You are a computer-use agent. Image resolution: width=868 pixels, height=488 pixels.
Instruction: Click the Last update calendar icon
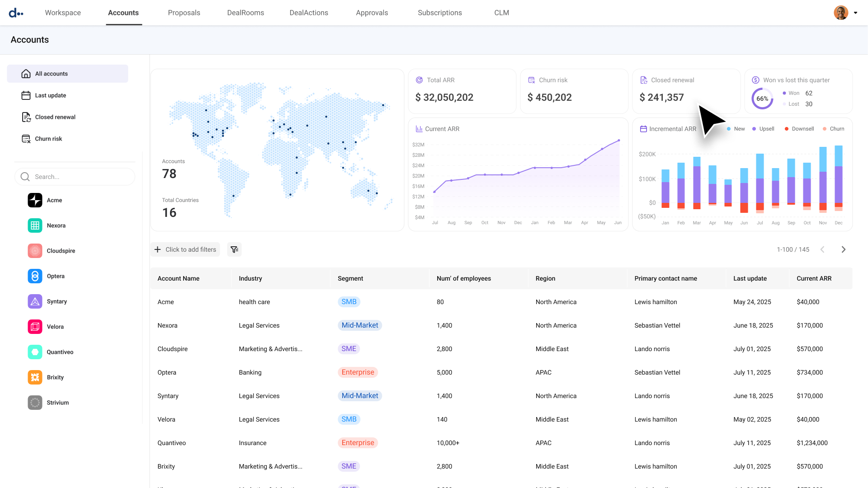point(26,95)
